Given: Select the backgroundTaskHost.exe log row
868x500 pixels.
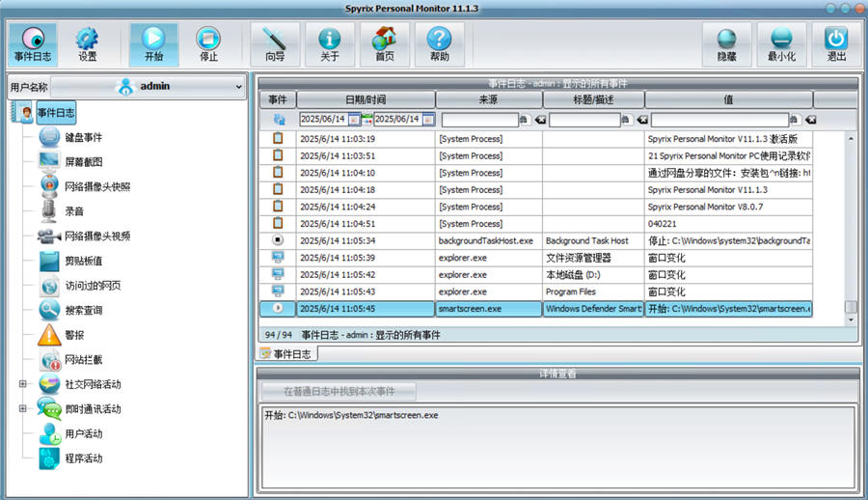Looking at the screenshot, I should click(536, 240).
